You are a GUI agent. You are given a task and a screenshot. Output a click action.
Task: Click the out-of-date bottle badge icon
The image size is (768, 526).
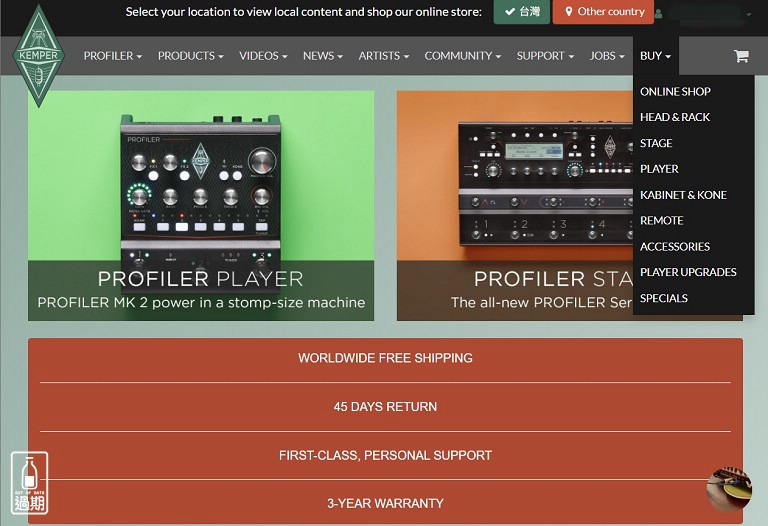[29, 483]
